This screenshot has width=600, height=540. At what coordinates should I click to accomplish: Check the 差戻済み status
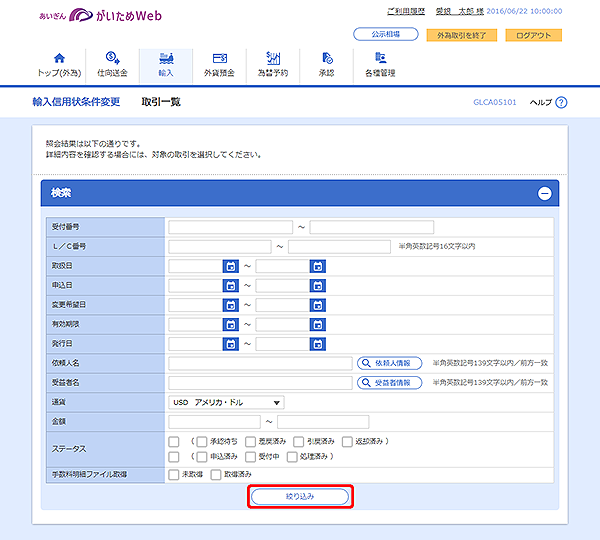[250, 442]
